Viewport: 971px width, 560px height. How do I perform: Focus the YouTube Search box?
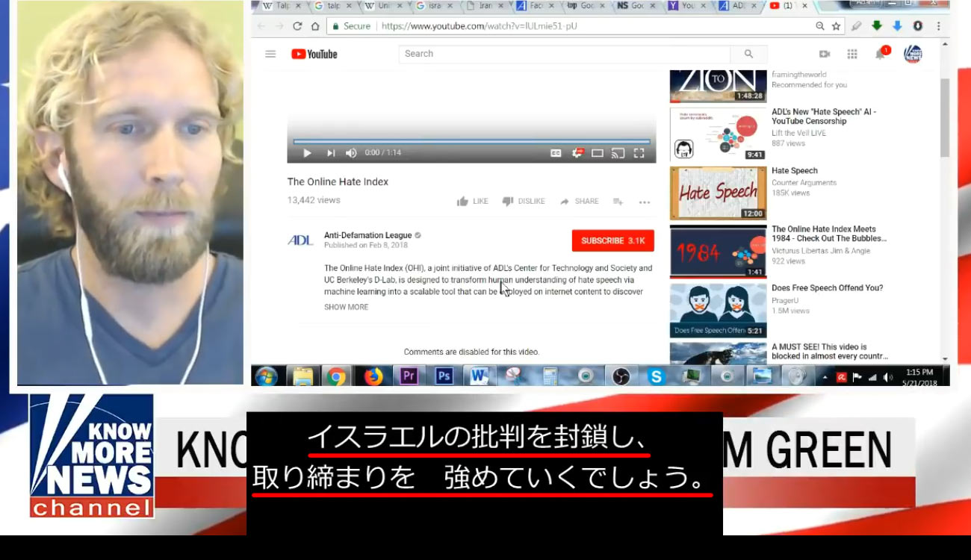565,54
